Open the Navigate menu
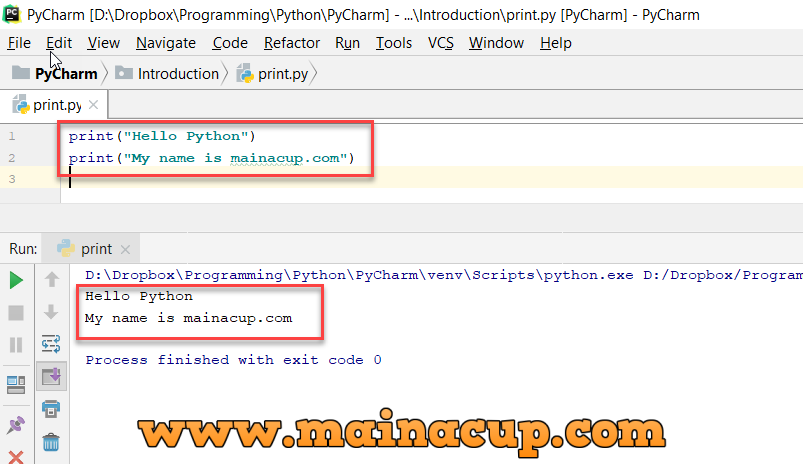The height and width of the screenshot is (464, 803). [x=166, y=43]
